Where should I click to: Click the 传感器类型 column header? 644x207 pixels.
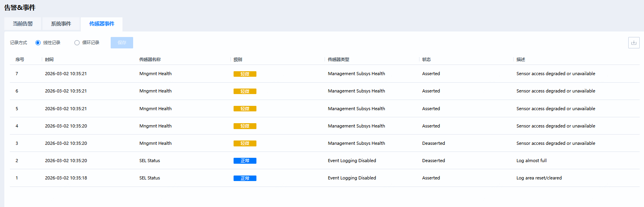(x=338, y=59)
